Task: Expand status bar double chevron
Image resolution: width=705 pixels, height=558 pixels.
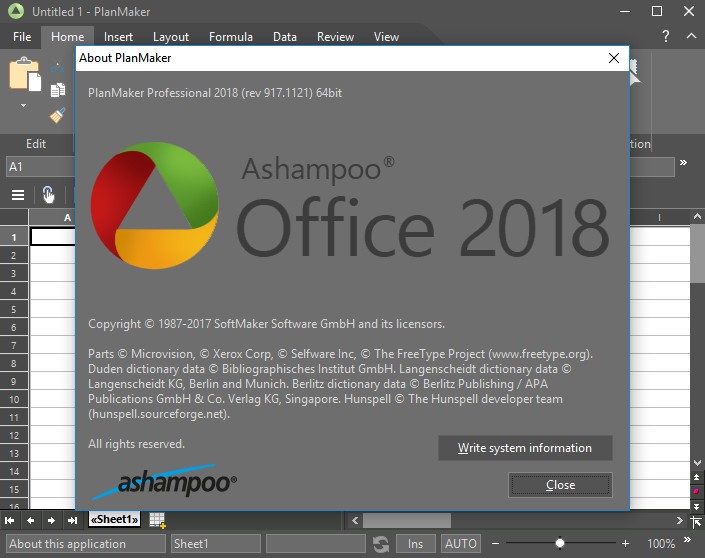Action: 687,539
